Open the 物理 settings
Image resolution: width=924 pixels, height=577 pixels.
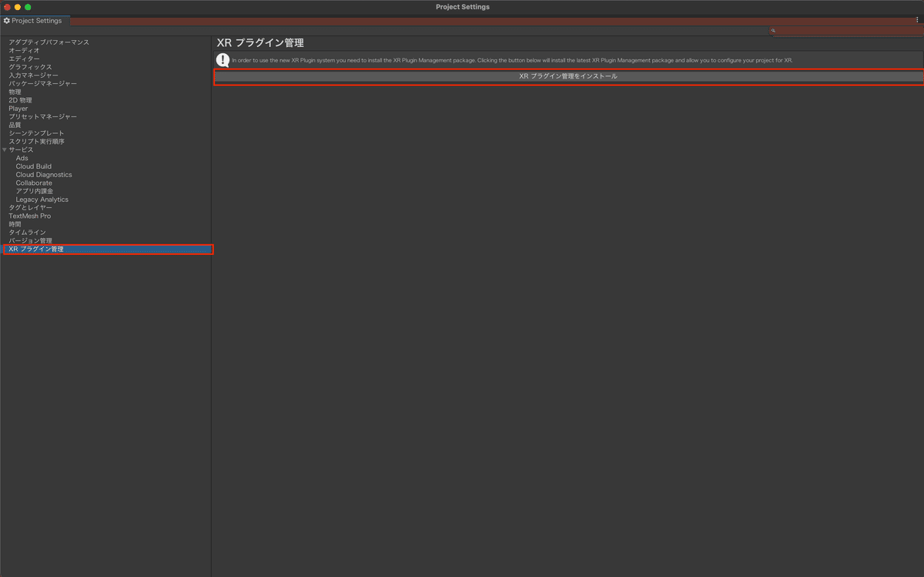pyautogui.click(x=15, y=92)
